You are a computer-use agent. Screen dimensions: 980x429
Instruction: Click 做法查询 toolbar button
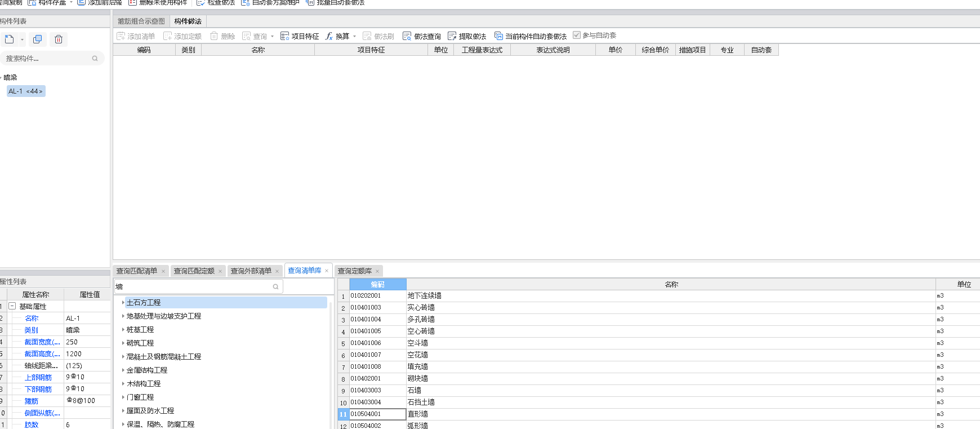pyautogui.click(x=422, y=36)
